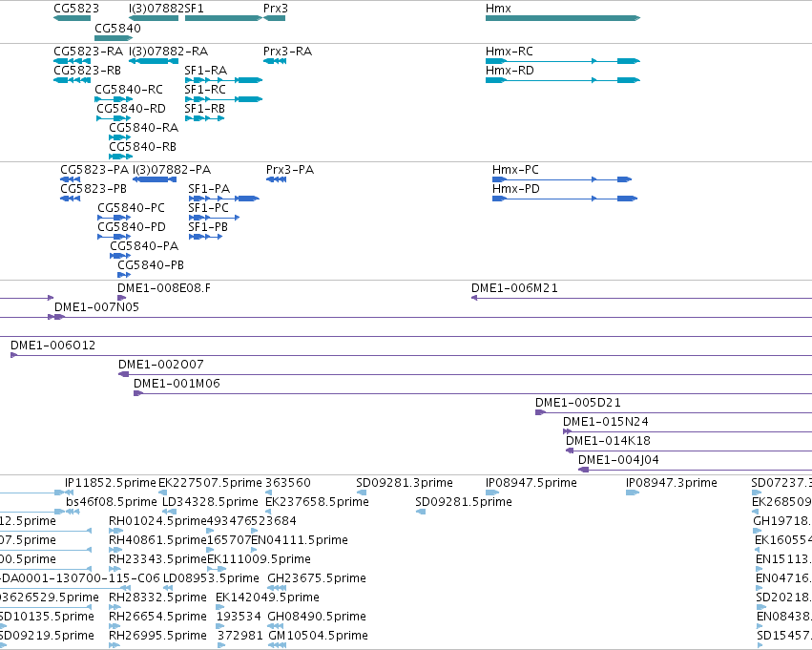This screenshot has width=812, height=650.
Task: Open the Hmx-RC transcript glyph
Action: [563, 61]
